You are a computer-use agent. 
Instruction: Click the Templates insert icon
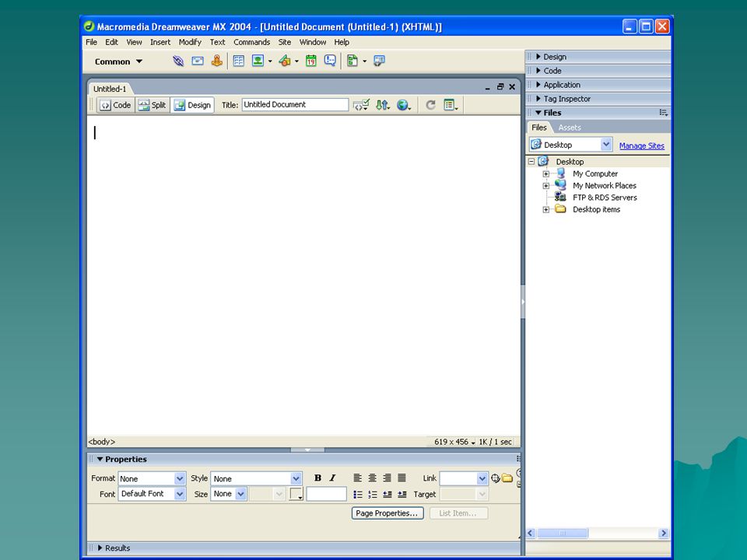point(352,61)
